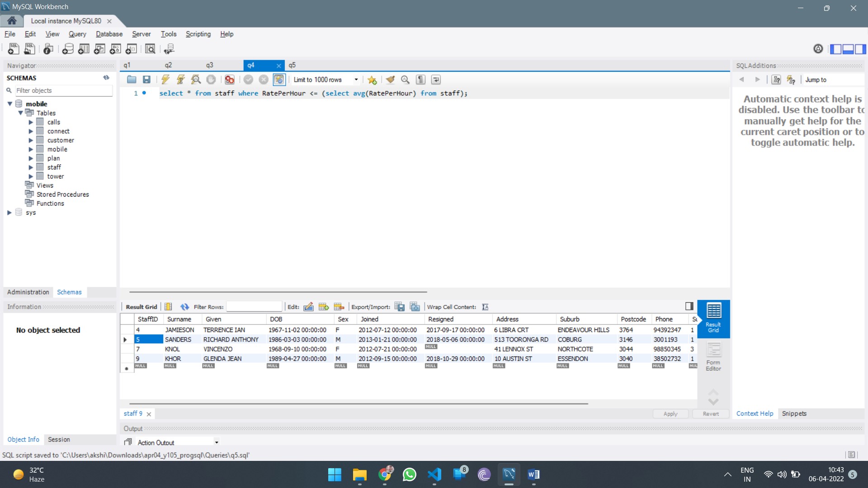Toggle invisible characters display

point(421,80)
